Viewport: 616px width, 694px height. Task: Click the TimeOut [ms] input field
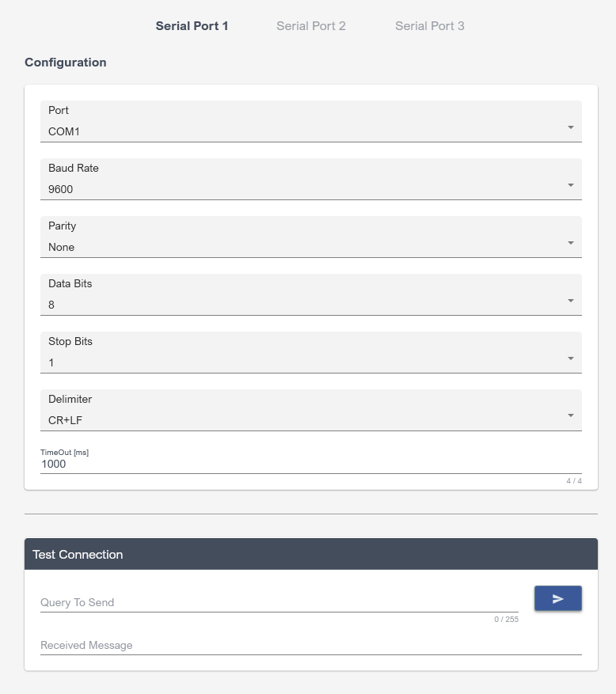tap(310, 465)
